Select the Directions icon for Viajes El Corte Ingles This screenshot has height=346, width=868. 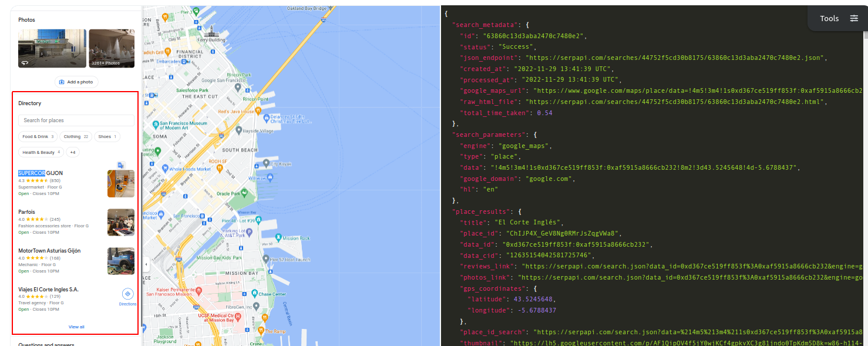[x=128, y=294]
